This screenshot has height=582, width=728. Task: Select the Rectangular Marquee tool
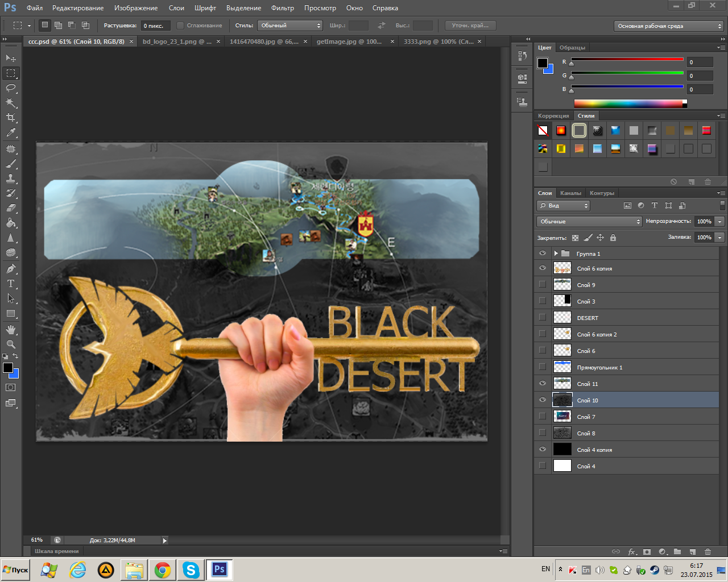pyautogui.click(x=11, y=73)
